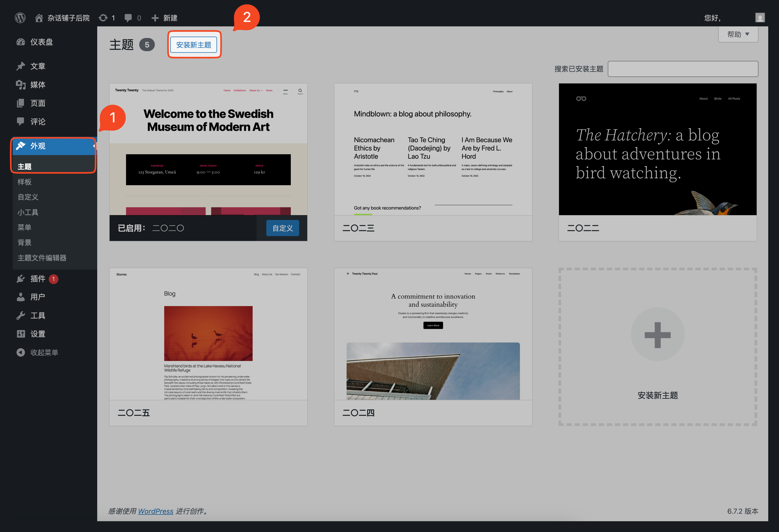Select 主题文件编辑器 submenu item
This screenshot has width=779, height=532.
(x=42, y=258)
